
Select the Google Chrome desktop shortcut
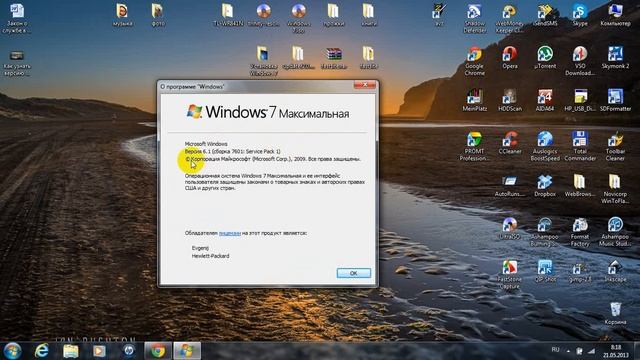coord(474,61)
